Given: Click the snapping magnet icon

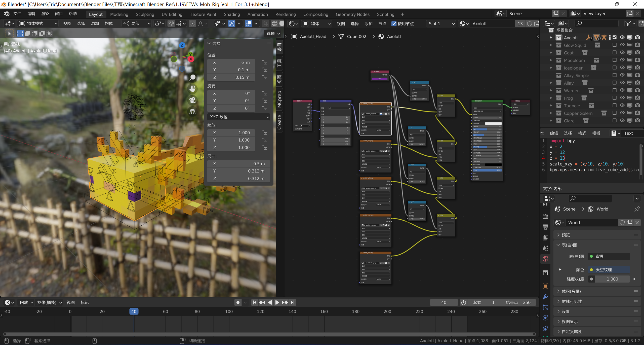Looking at the screenshot, I should 171,24.
